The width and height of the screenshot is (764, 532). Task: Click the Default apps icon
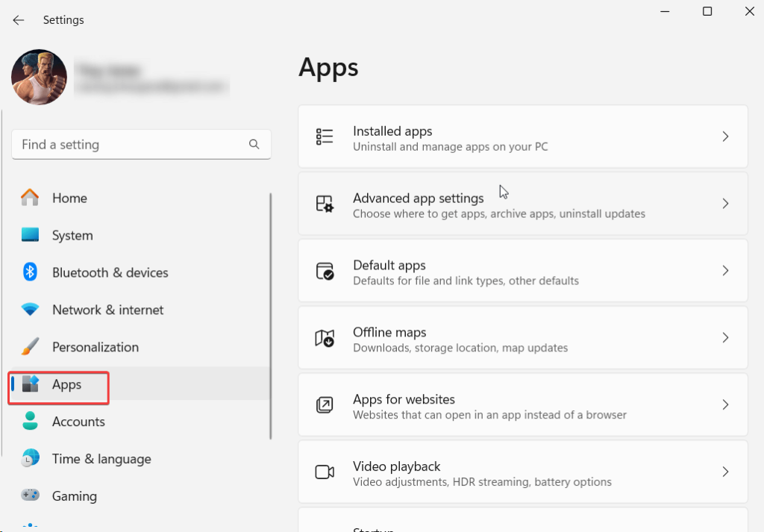click(x=325, y=271)
